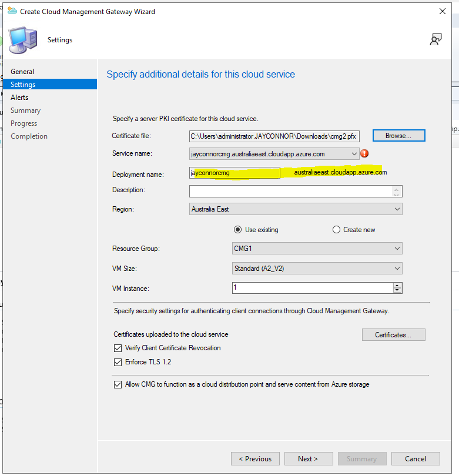Click the Description box scroll up arrow
The width and height of the screenshot is (459, 476).
point(396,189)
